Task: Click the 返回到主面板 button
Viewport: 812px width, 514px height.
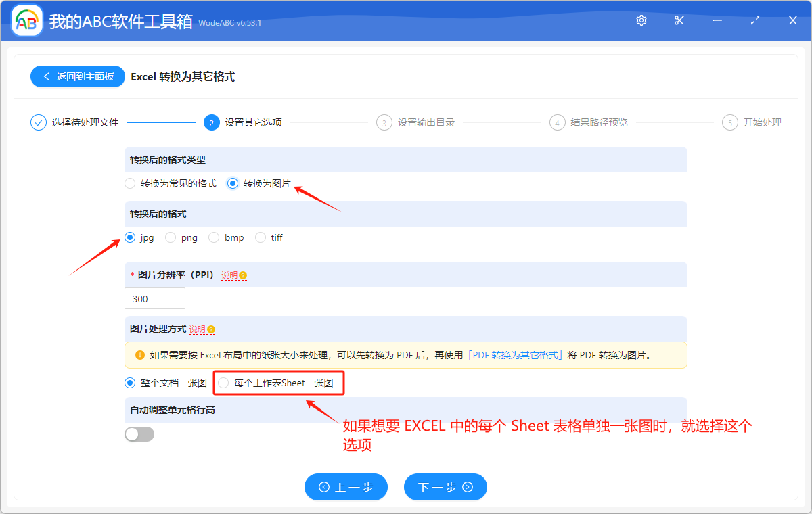Action: pyautogui.click(x=77, y=76)
